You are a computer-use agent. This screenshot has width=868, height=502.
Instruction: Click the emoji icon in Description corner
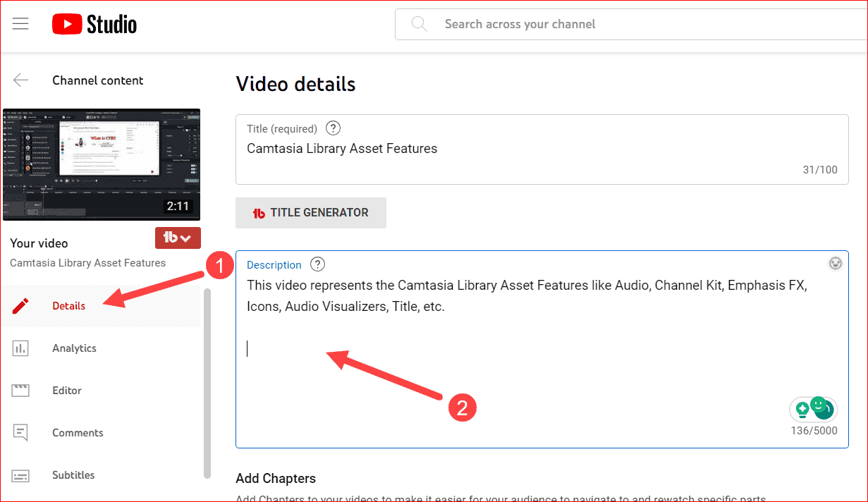point(836,264)
